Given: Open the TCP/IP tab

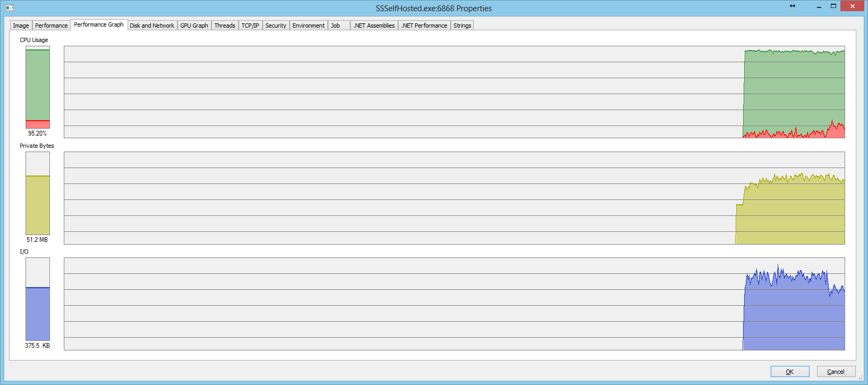Looking at the screenshot, I should tap(250, 26).
